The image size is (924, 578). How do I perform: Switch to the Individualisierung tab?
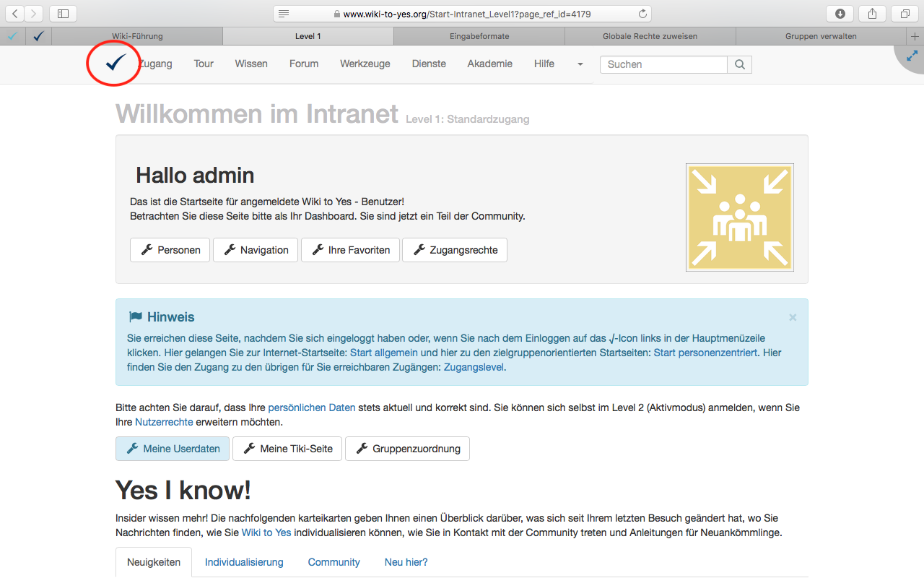coord(244,562)
